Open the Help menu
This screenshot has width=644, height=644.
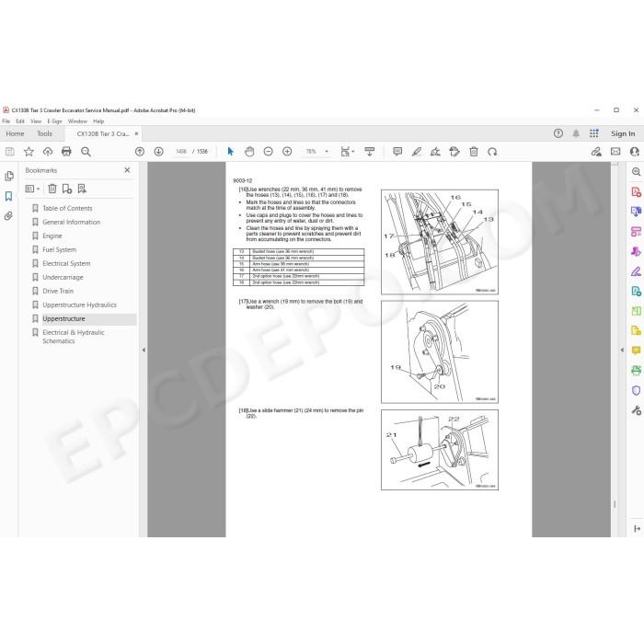(x=98, y=121)
